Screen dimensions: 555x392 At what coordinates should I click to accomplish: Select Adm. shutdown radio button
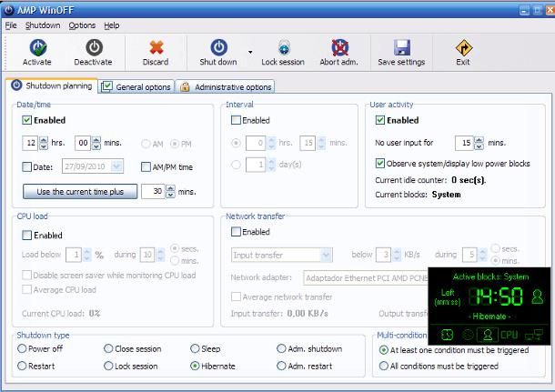(x=281, y=348)
